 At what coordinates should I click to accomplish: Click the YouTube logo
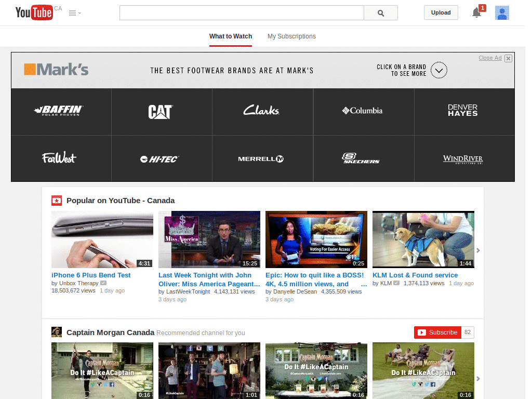(x=34, y=12)
